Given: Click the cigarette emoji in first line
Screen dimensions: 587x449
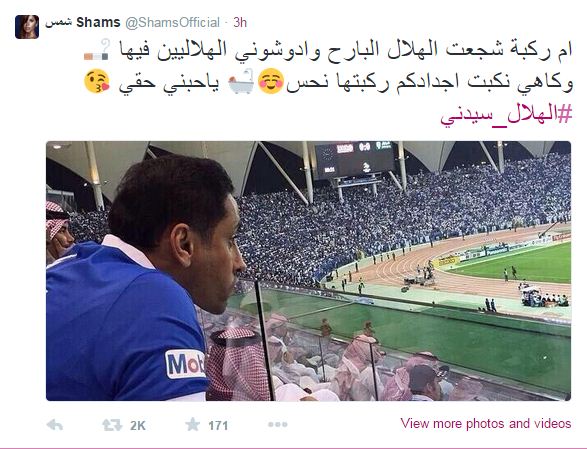Looking at the screenshot, I should 97,49.
